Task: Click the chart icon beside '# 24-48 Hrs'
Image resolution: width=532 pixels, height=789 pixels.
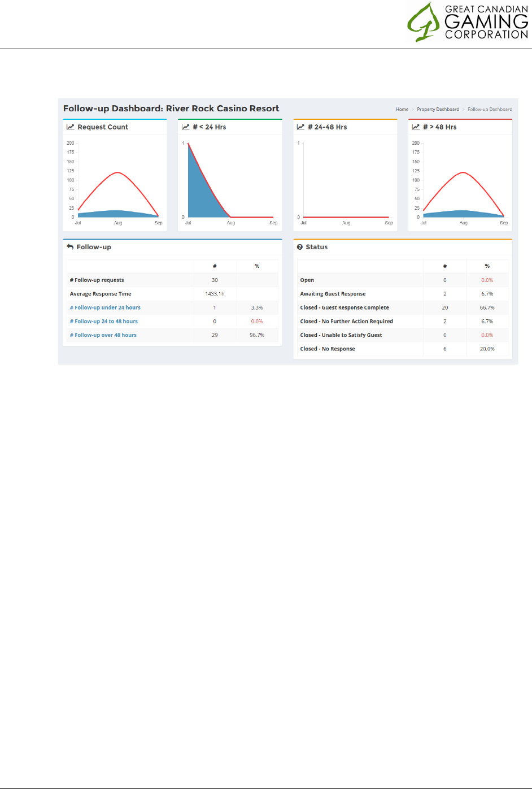Action: 301,127
